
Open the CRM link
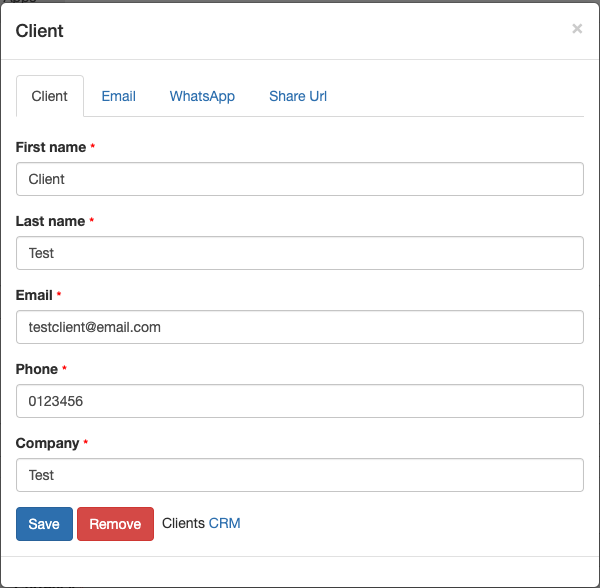pyautogui.click(x=225, y=523)
